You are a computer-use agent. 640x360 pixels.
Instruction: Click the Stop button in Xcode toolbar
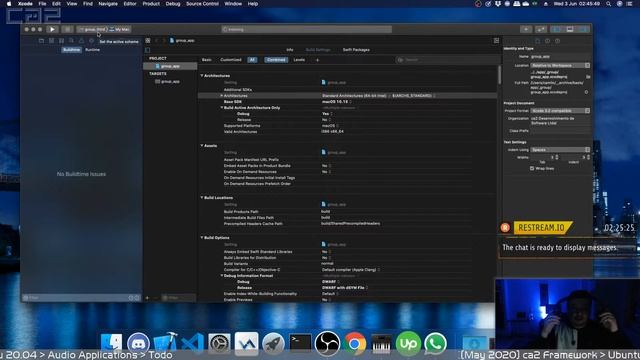click(67, 29)
